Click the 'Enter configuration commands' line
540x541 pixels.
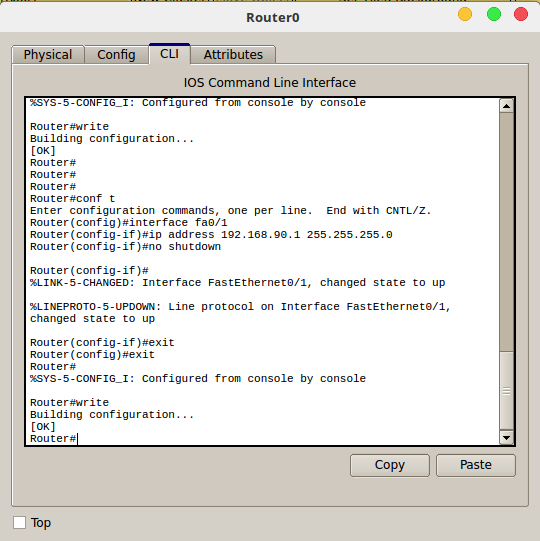click(x=230, y=210)
